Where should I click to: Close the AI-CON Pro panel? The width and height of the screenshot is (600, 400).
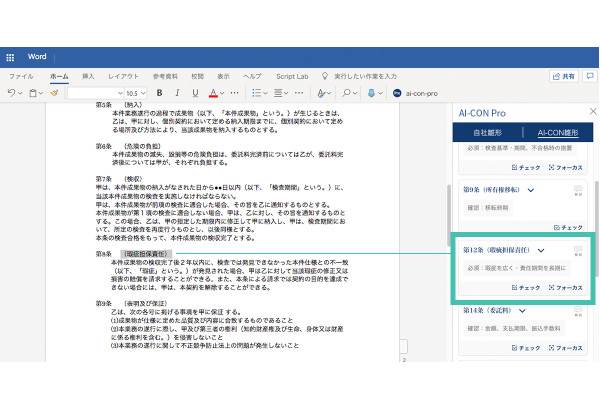point(592,112)
